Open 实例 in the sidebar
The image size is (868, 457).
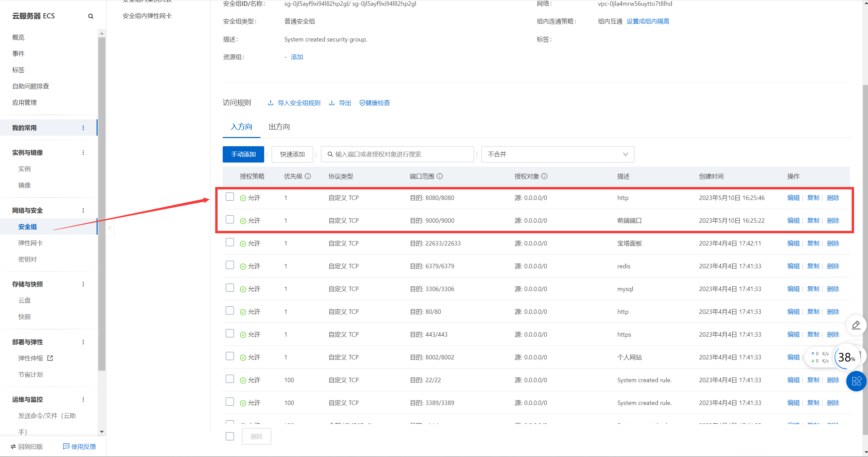tap(24, 169)
